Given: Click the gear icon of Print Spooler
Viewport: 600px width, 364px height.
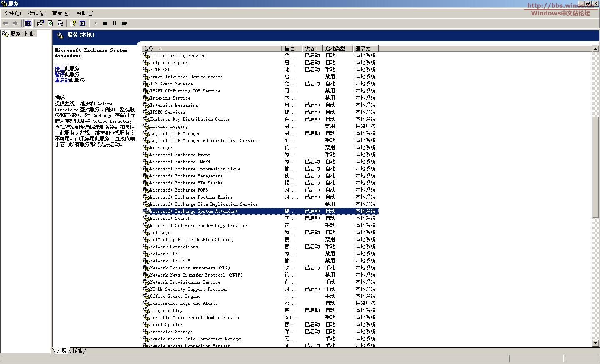Looking at the screenshot, I should [146, 324].
